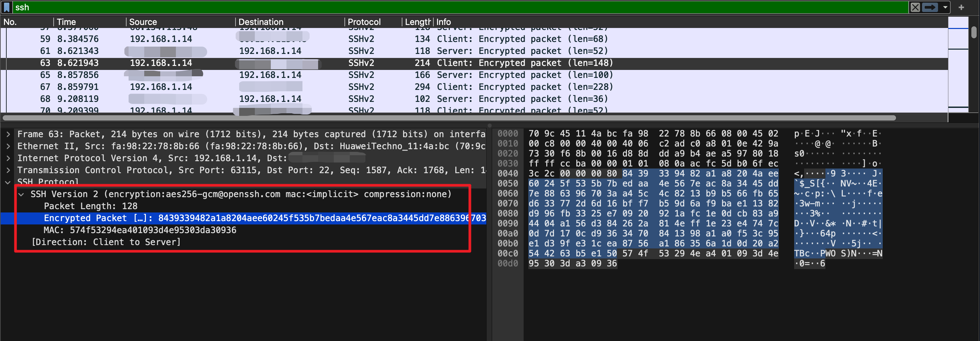Click the display filter bookmark icon
This screenshot has height=341, width=980.
tap(6, 7)
